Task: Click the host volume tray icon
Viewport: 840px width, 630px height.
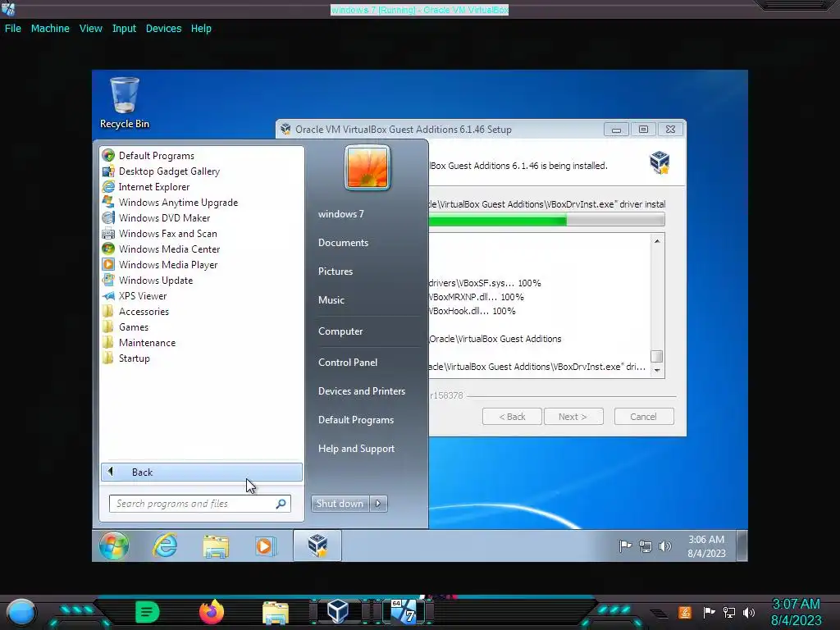Action: [x=749, y=612]
